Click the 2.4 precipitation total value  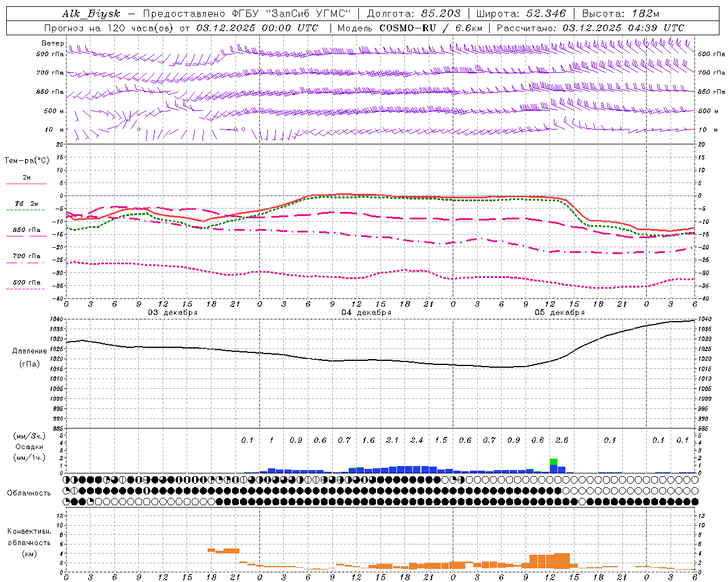pos(417,440)
